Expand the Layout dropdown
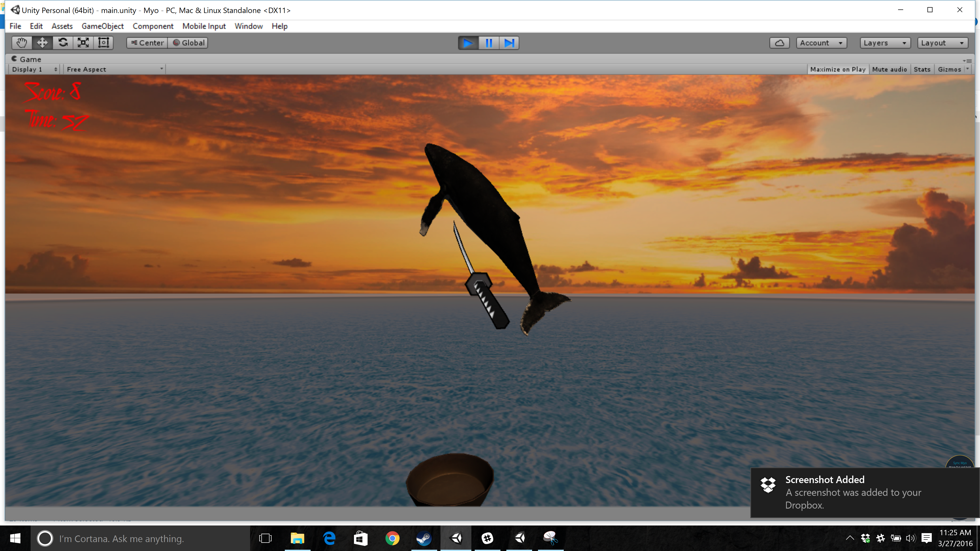This screenshot has height=551, width=980. (x=942, y=43)
